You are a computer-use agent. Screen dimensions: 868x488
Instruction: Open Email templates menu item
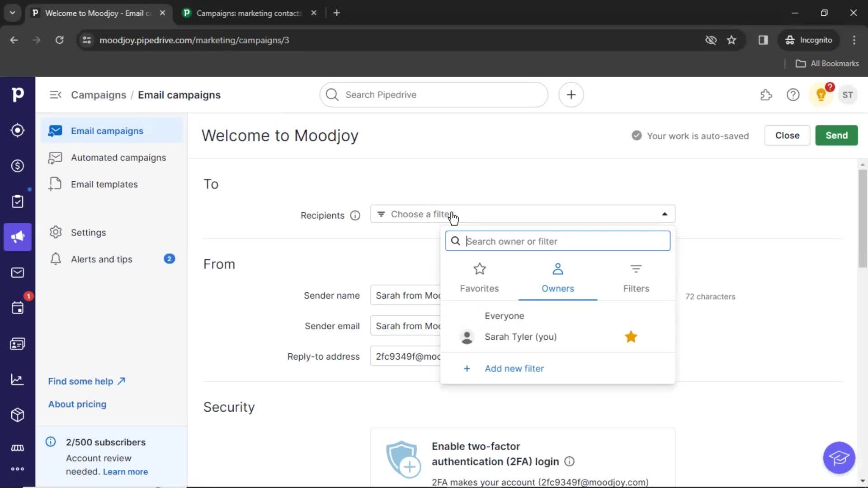click(112, 184)
